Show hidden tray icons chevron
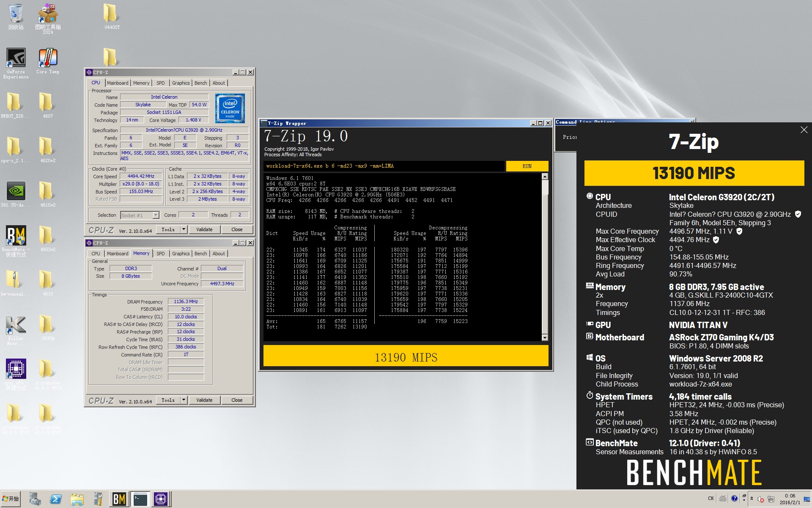Screen dimensions: 812x508 coord(752,499)
